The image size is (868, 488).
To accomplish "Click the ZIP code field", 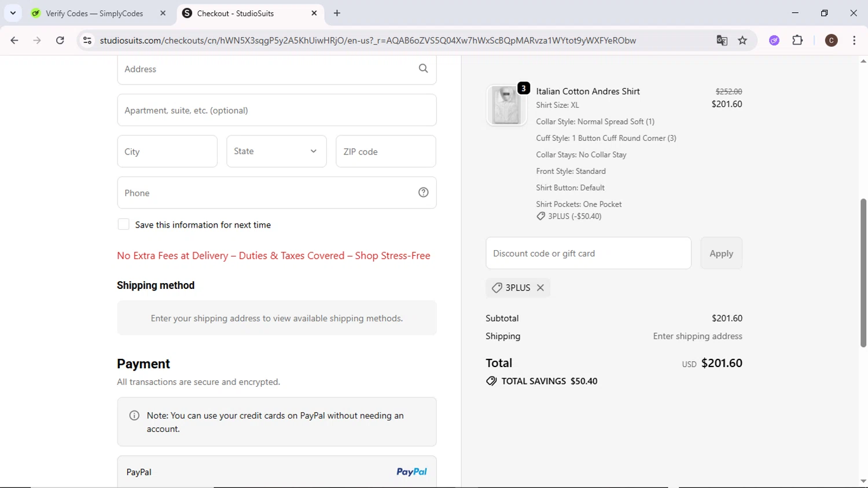I will pos(386,151).
